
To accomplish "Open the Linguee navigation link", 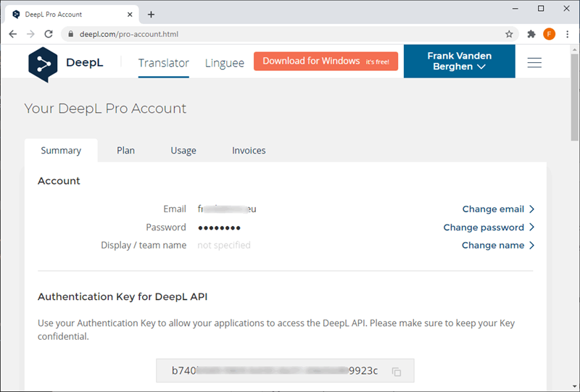I will tap(225, 63).
